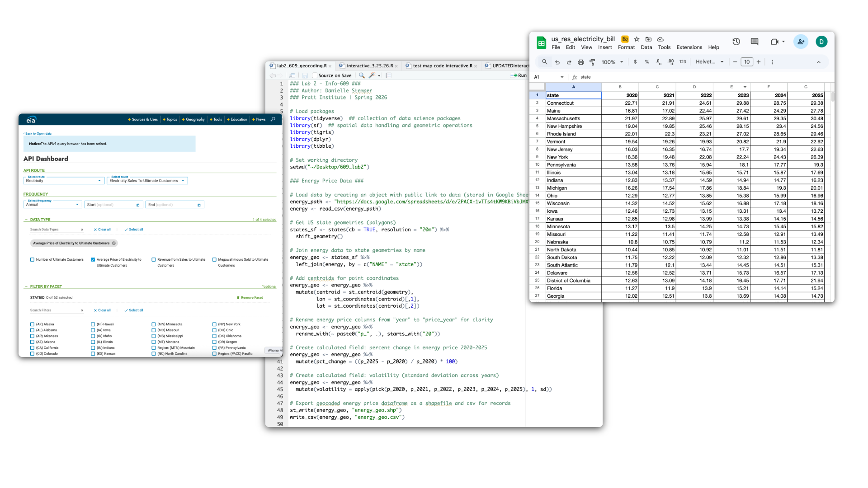Click the format as currency icon

click(635, 62)
